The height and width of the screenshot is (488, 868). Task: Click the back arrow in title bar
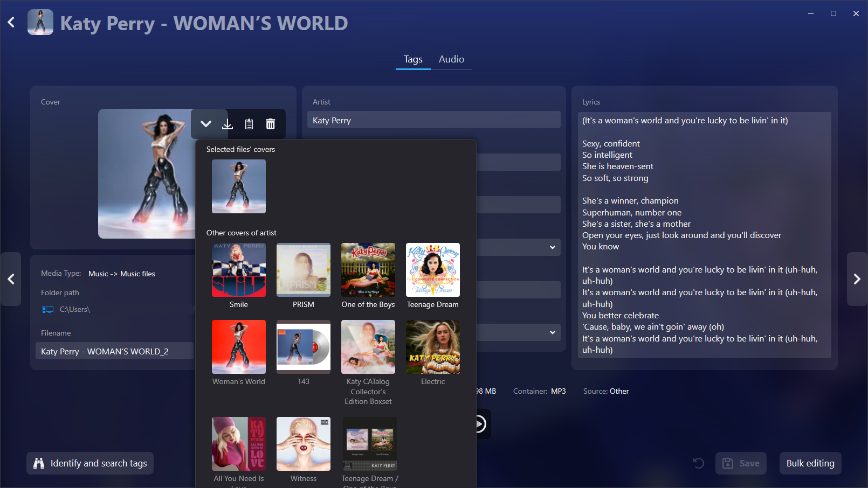(11, 23)
